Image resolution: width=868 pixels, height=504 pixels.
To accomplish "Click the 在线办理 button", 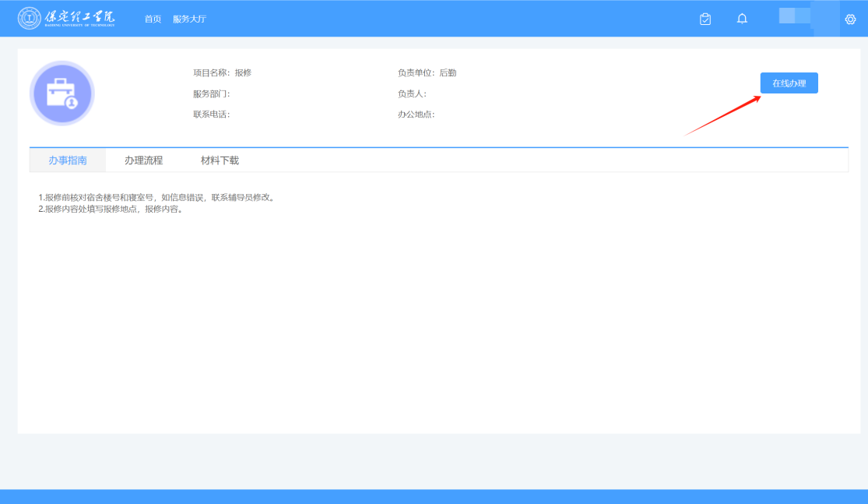I will [788, 82].
